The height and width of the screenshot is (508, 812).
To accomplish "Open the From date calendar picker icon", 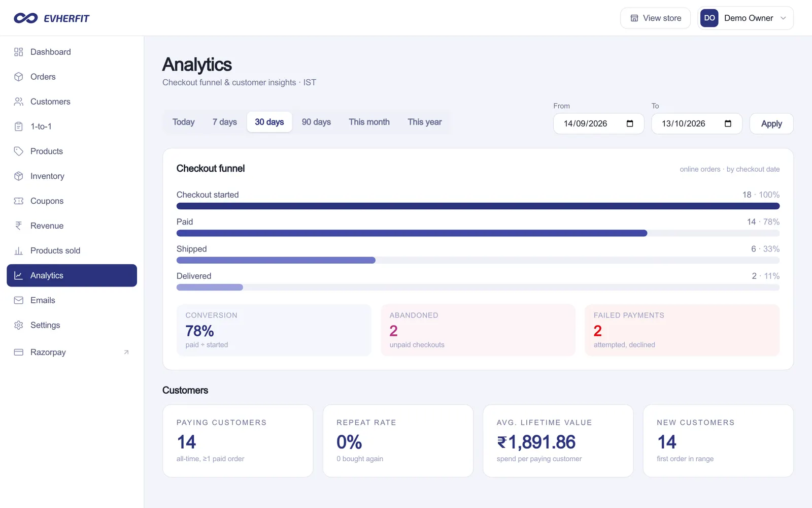I will pos(630,123).
